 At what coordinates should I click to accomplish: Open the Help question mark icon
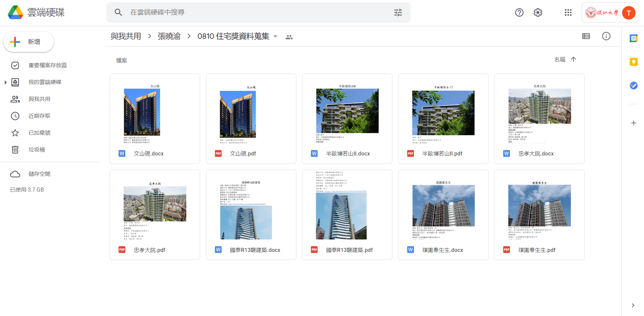coord(519,12)
